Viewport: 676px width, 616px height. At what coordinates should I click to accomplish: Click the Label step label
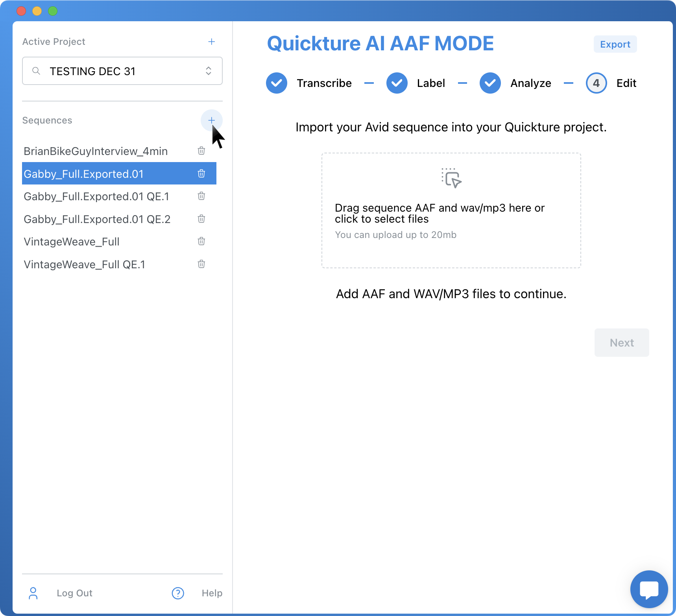tap(431, 83)
